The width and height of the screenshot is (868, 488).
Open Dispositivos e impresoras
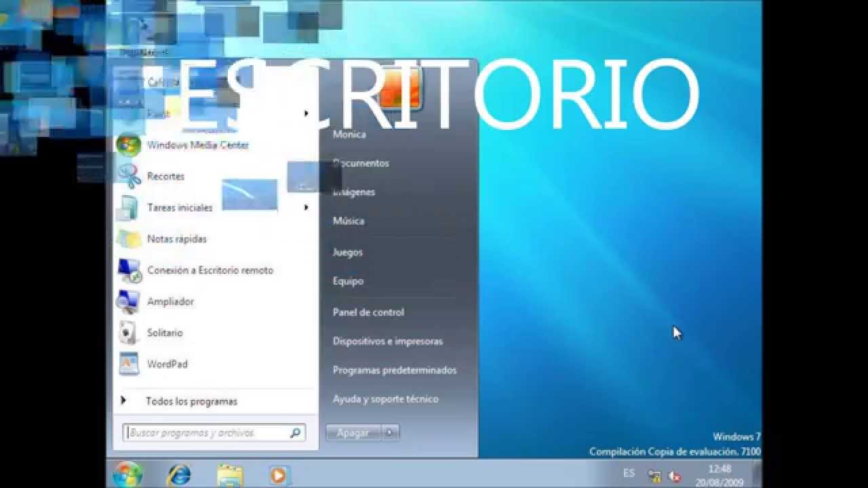pyautogui.click(x=388, y=342)
